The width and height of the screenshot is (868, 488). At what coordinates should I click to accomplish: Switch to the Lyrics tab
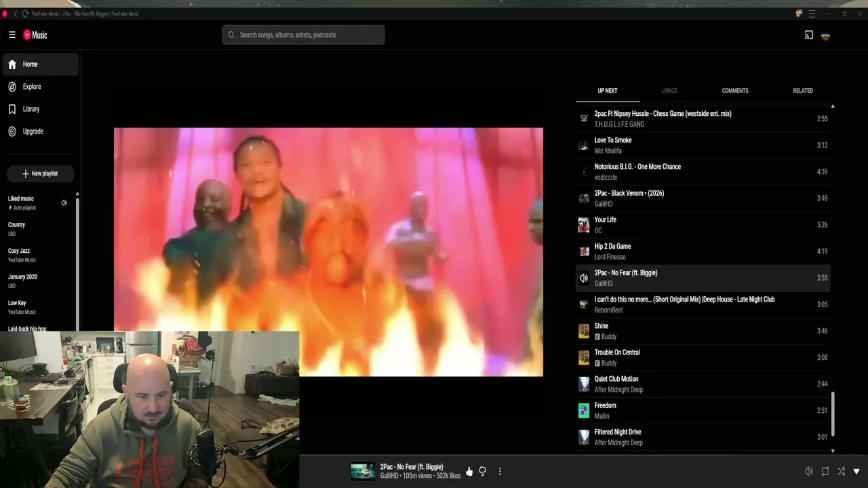(x=669, y=91)
